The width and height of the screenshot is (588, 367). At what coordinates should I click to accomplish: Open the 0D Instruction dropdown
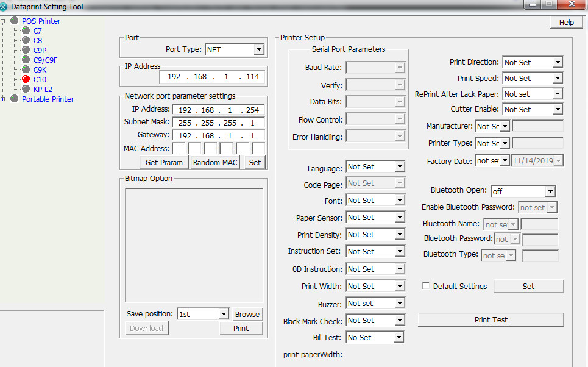point(400,269)
